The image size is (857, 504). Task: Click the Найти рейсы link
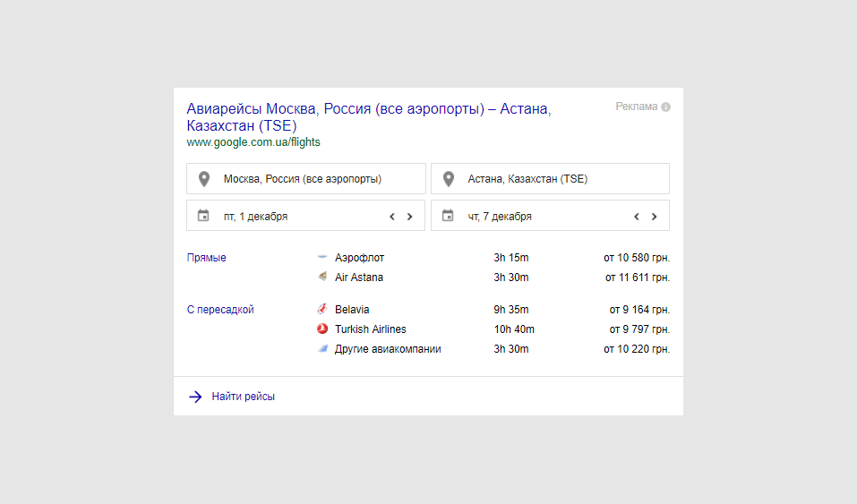[x=244, y=397]
